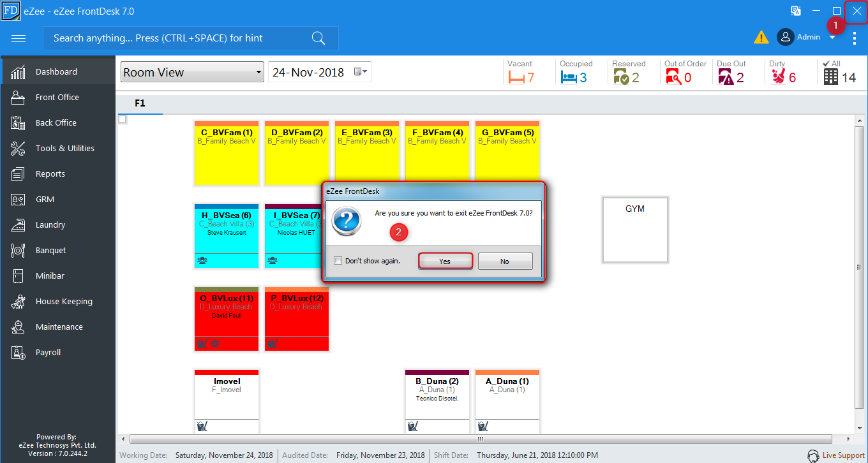This screenshot has width=868, height=463.
Task: Click the Banquet cutlery icon
Action: (18, 251)
